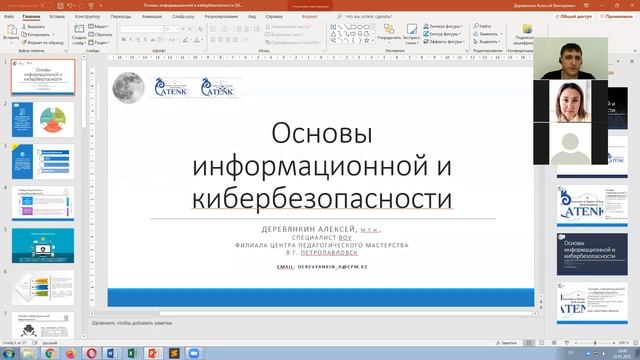The height and width of the screenshot is (360, 640).
Task: Switch to Slide Sorter view in status bar
Action: [542, 343]
